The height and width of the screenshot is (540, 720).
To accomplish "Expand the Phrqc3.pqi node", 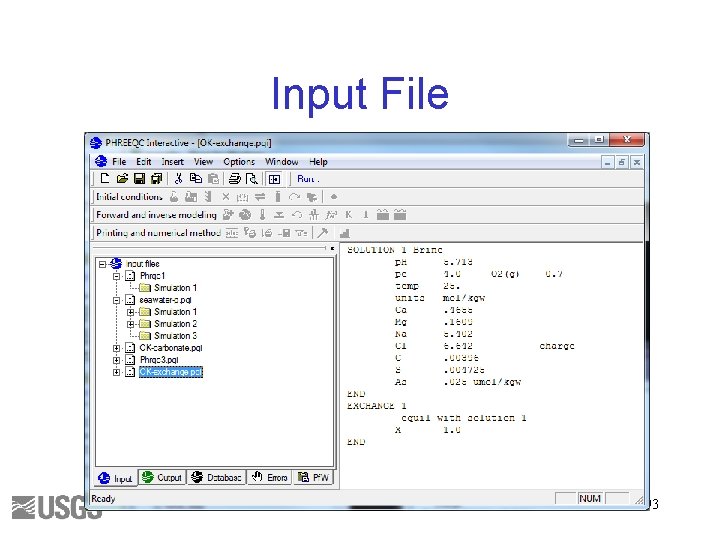I will (117, 360).
